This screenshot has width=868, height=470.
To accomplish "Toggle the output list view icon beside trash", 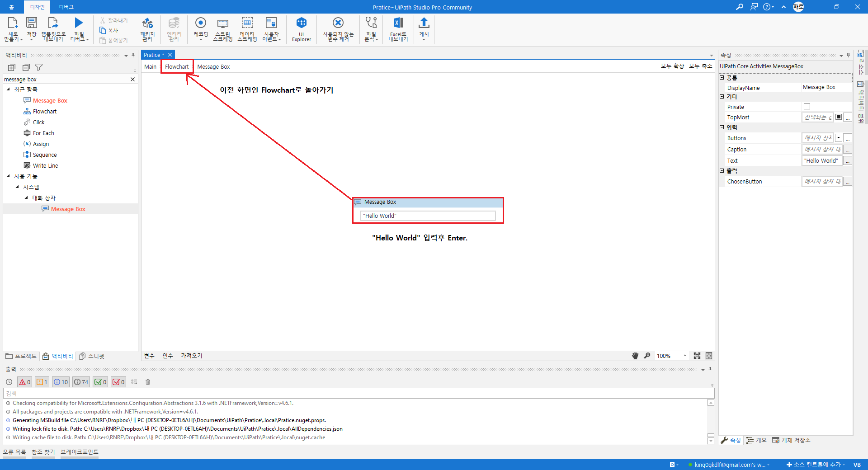I will click(x=134, y=382).
